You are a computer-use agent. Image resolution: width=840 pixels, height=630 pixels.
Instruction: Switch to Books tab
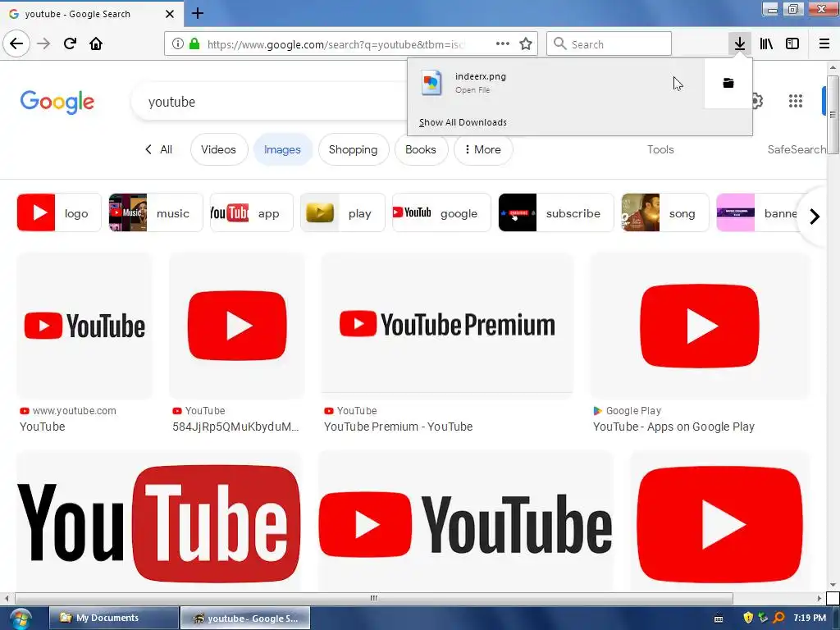tap(421, 149)
